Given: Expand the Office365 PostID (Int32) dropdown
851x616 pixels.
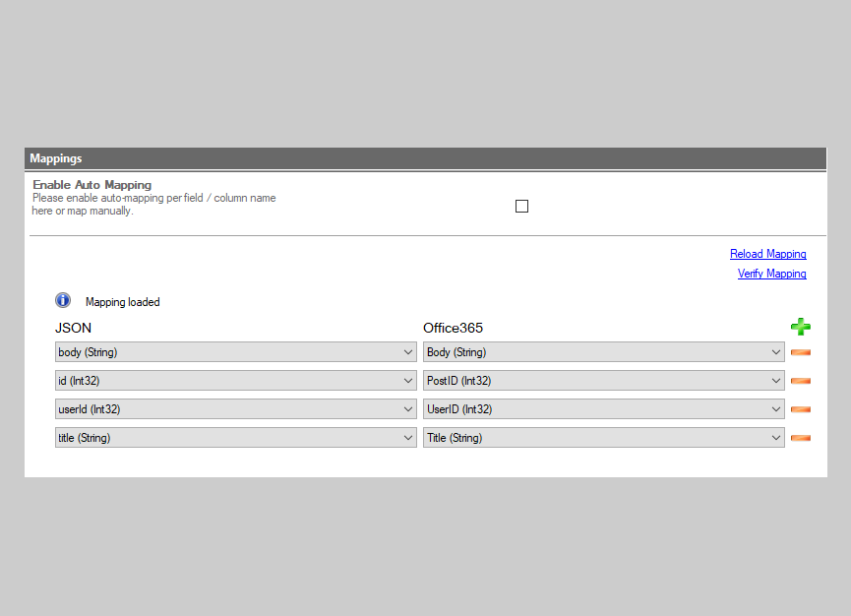Looking at the screenshot, I should 603,381.
